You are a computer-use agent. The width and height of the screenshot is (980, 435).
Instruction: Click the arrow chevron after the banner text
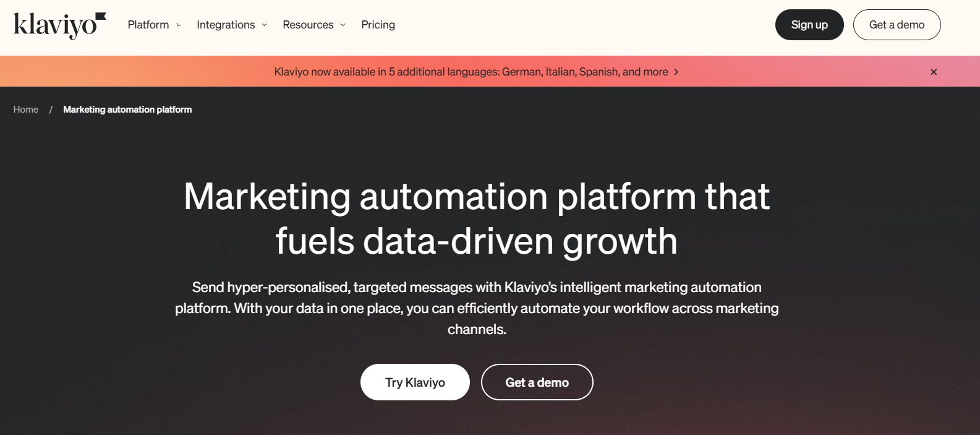pyautogui.click(x=676, y=72)
